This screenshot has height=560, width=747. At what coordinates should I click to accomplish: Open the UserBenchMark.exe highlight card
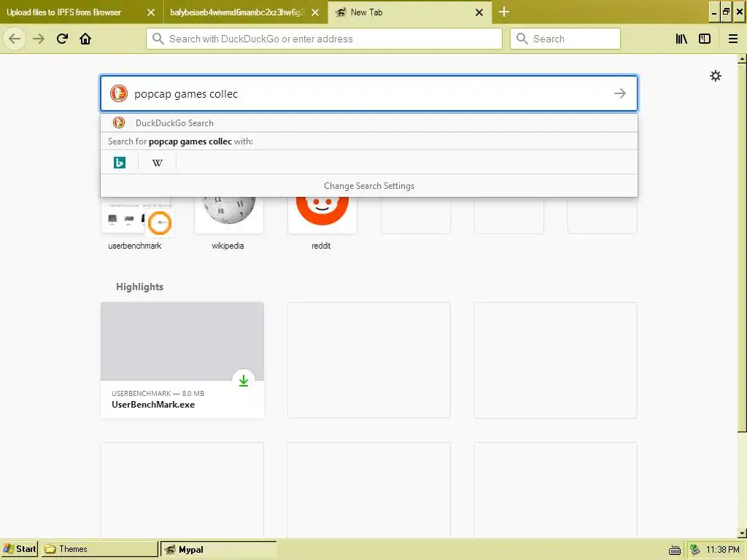[x=182, y=360]
